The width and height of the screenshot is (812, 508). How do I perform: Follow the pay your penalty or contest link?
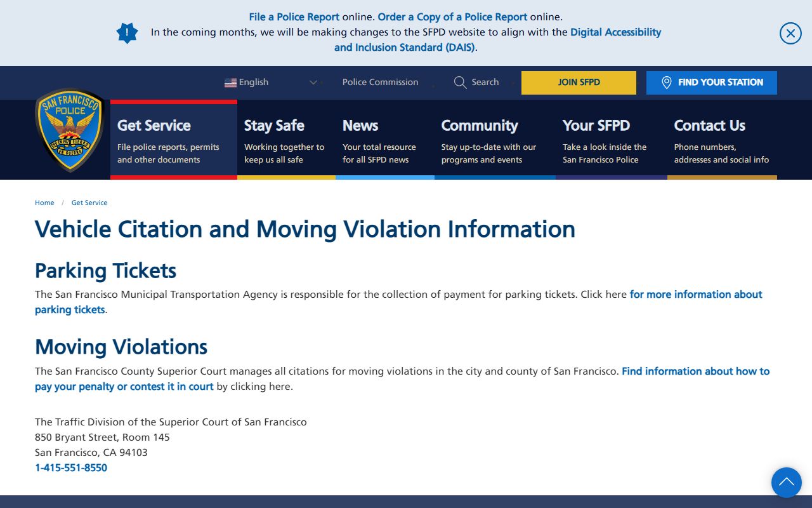[402, 379]
